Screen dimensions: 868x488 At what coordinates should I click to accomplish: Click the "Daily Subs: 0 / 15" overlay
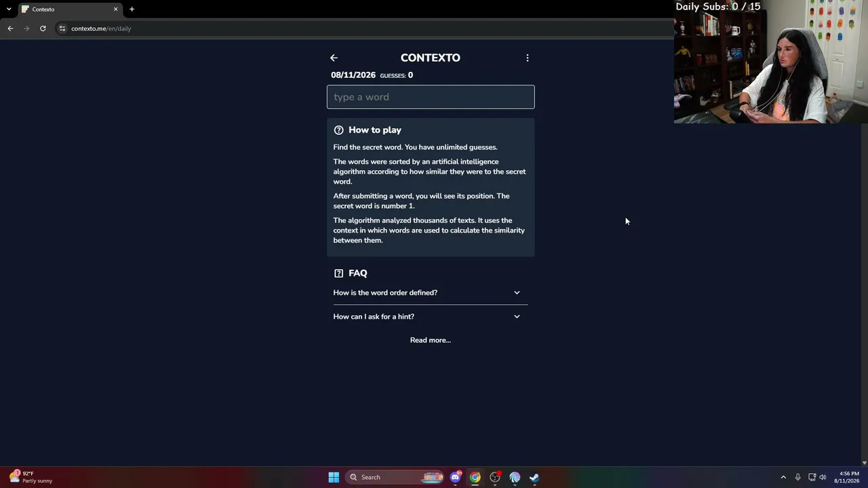click(718, 7)
